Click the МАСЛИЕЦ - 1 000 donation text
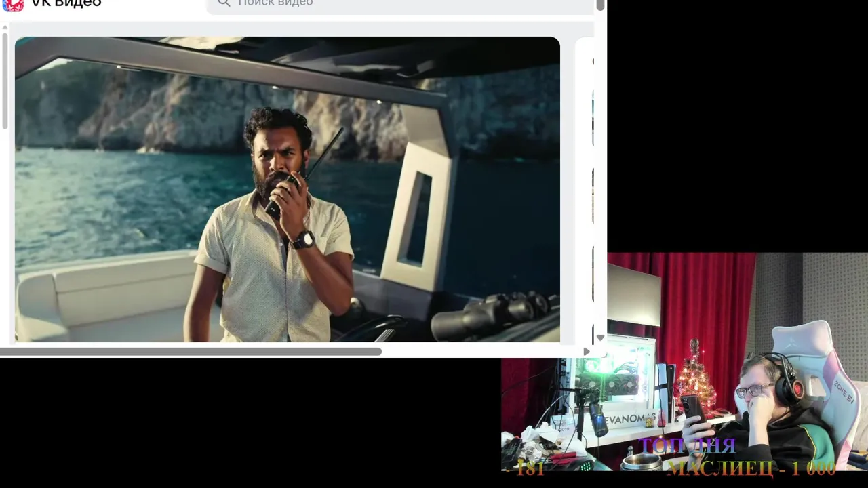Screen dimensions: 868x488 coord(751,468)
